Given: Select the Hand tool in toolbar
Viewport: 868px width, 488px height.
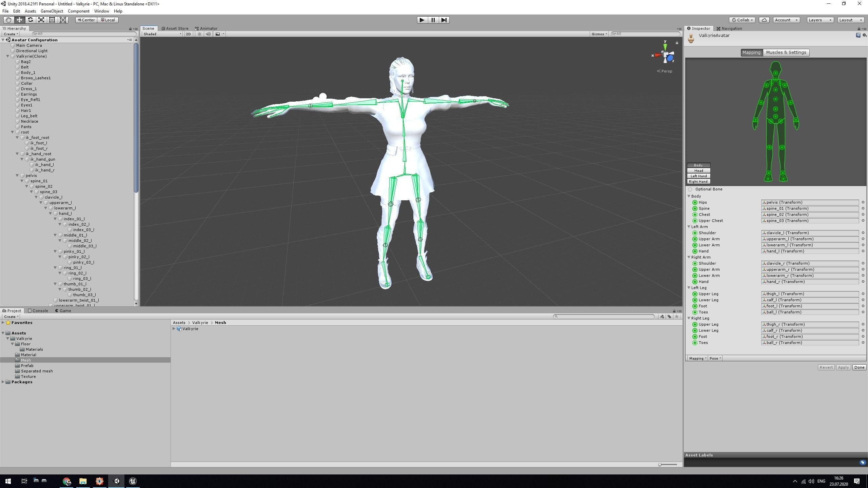Looking at the screenshot, I should click(x=8, y=20).
